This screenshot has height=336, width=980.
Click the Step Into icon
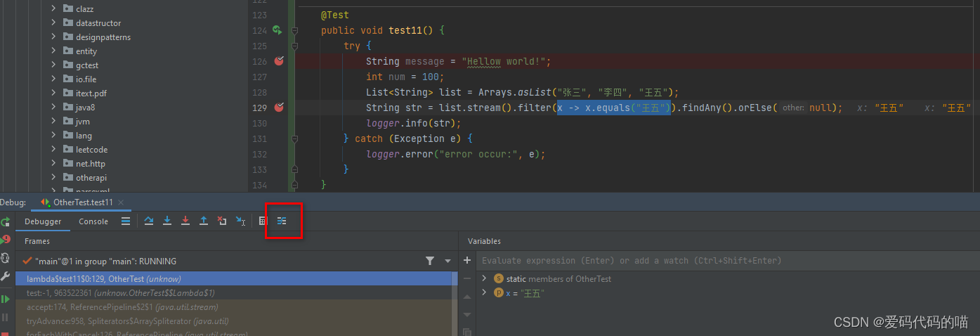(167, 221)
